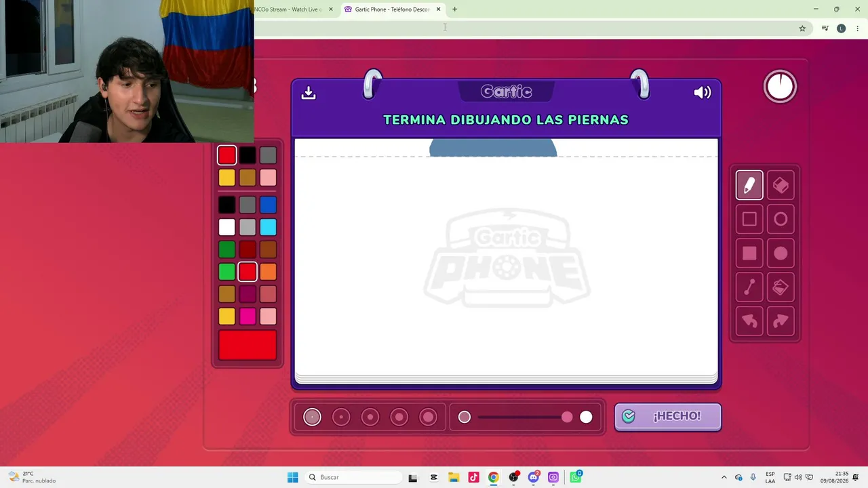Viewport: 868px width, 488px height.
Task: Select the fourth brush size
Action: [x=399, y=417]
